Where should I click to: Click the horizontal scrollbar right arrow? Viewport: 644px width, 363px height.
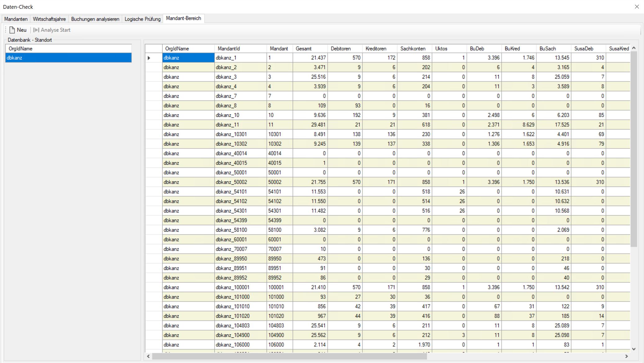pos(627,356)
